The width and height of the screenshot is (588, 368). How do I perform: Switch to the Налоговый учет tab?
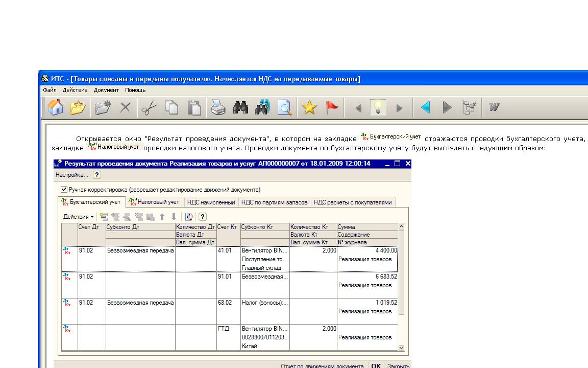coord(154,202)
